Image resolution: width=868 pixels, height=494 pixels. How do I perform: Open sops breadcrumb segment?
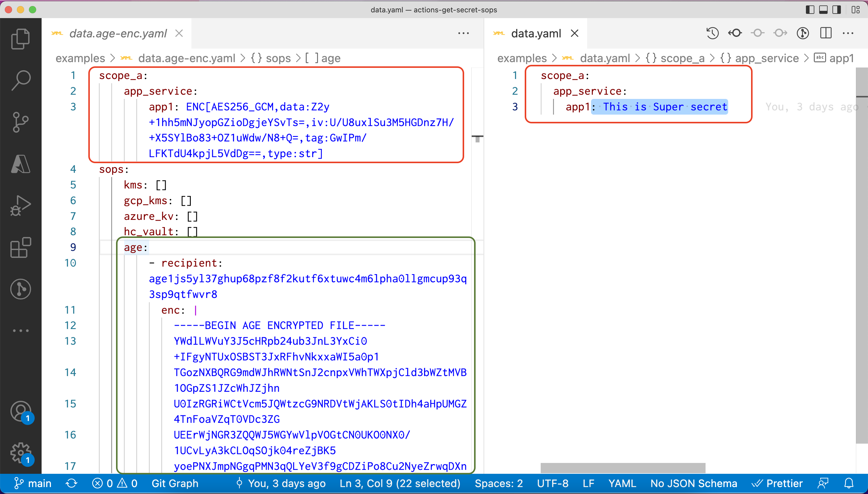(x=278, y=59)
